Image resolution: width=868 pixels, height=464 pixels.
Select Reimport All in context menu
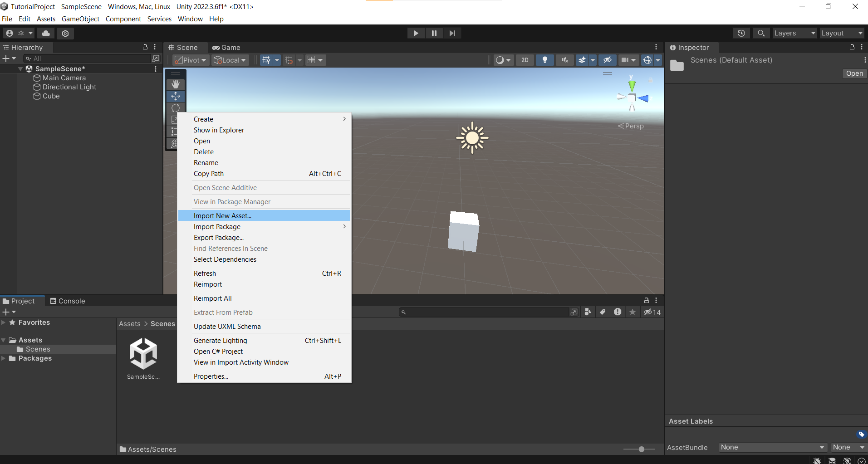click(264, 298)
